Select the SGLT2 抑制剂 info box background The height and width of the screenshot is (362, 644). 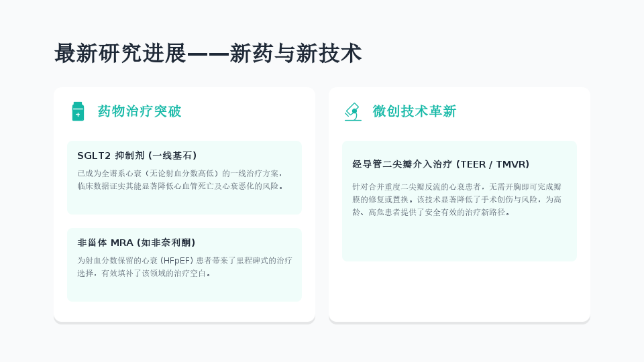(x=184, y=202)
